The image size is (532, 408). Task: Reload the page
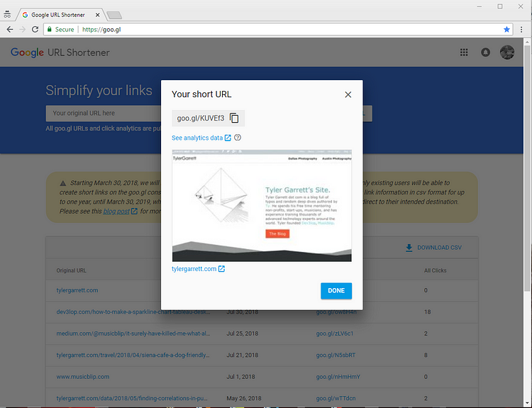point(35,30)
